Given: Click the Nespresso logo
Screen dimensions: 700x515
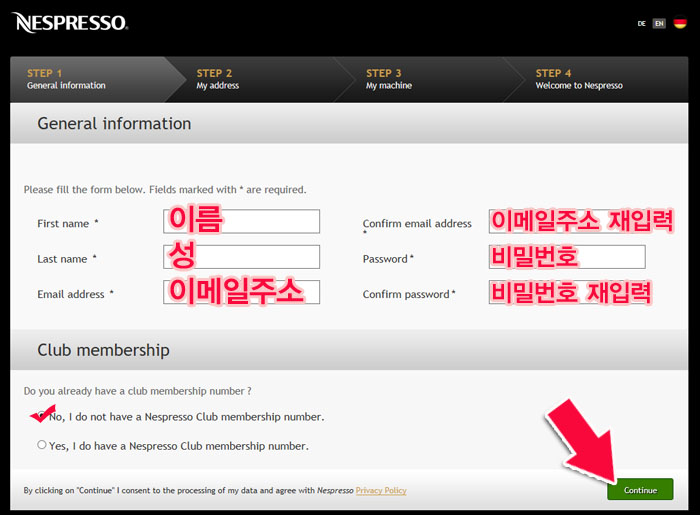Looking at the screenshot, I should point(70,23).
